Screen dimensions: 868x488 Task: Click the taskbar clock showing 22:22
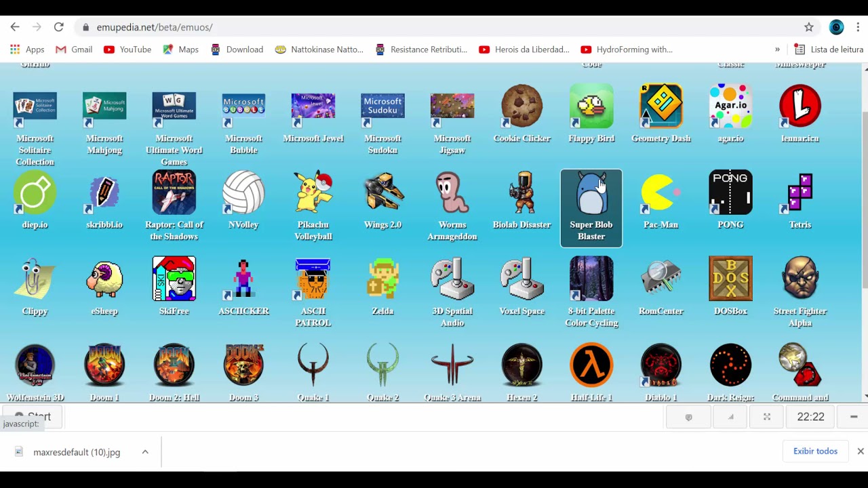pyautogui.click(x=810, y=417)
